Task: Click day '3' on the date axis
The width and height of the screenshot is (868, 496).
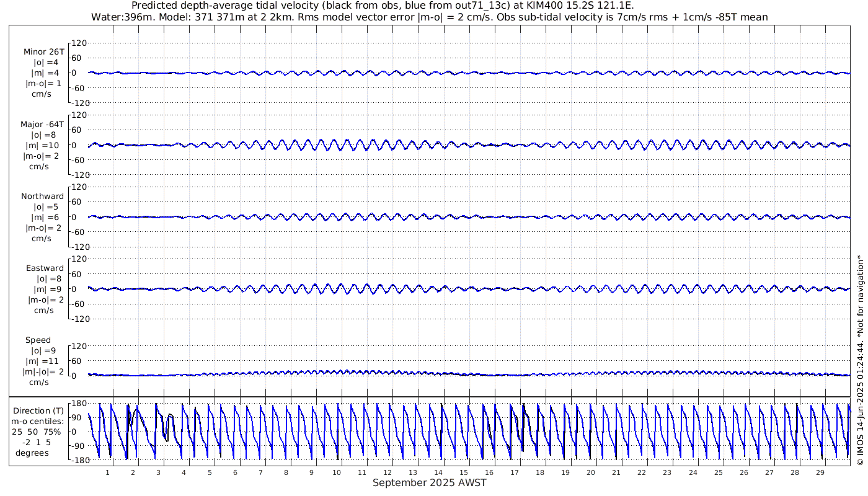Action: coord(159,472)
